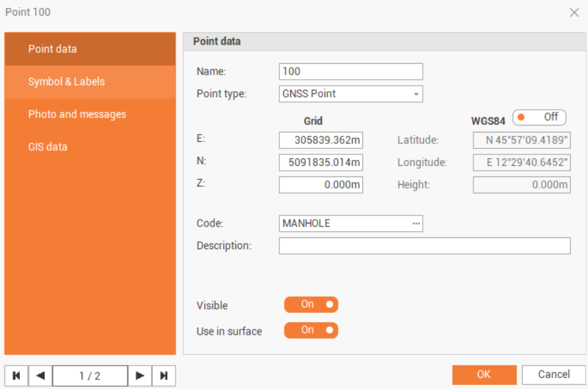Open code picker with ellipsis button
The width and height of the screenshot is (588, 389).
416,224
